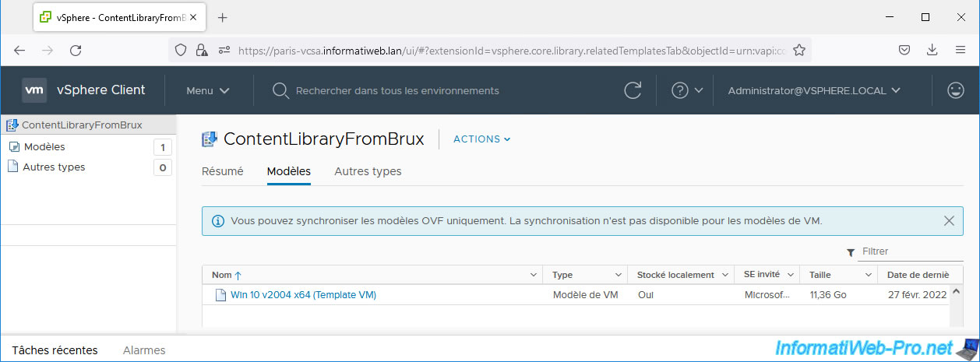Switch to the Résumé tab

point(223,171)
